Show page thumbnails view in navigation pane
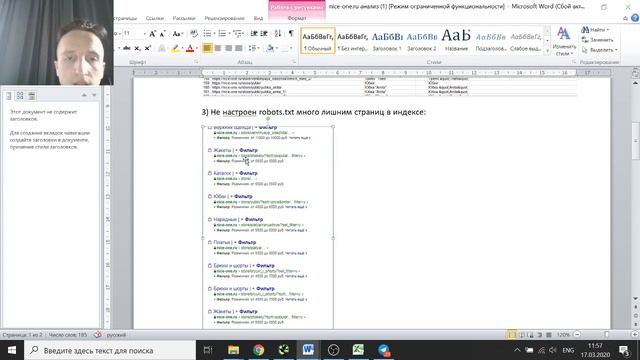This screenshot has height=360, width=640. click(x=20, y=96)
